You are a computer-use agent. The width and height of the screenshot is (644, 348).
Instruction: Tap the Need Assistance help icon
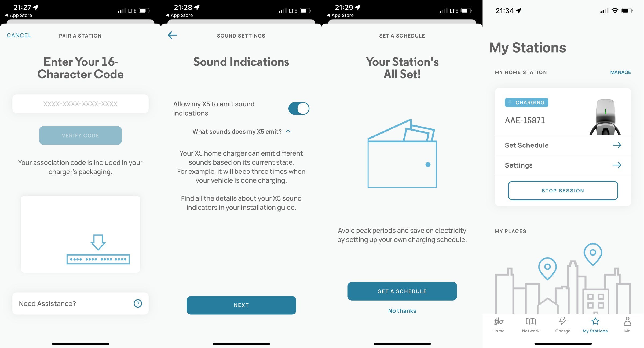point(138,303)
